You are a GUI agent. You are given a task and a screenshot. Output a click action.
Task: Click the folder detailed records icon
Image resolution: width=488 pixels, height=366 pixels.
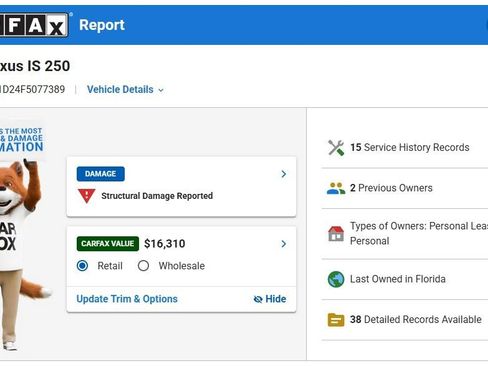pyautogui.click(x=336, y=320)
